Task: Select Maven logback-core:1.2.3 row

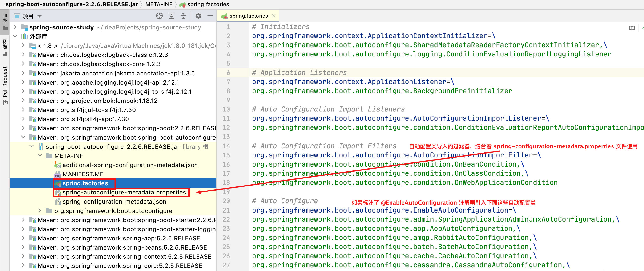Action: click(113, 64)
